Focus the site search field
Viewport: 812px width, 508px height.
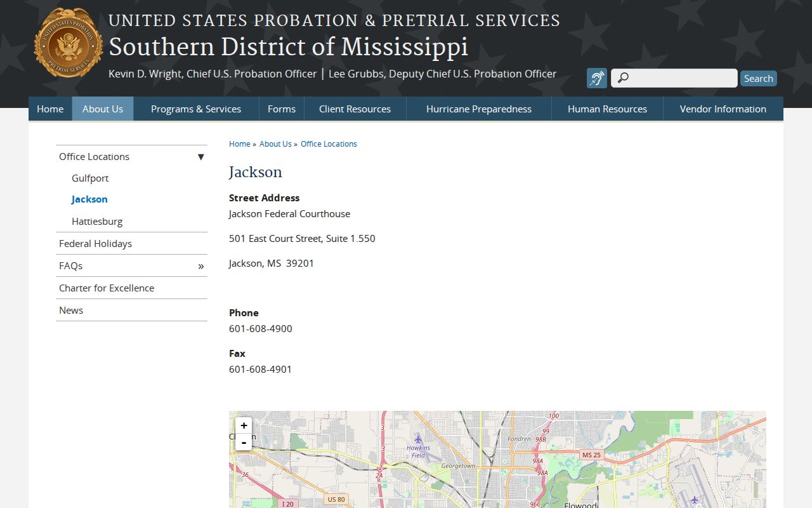pos(674,78)
